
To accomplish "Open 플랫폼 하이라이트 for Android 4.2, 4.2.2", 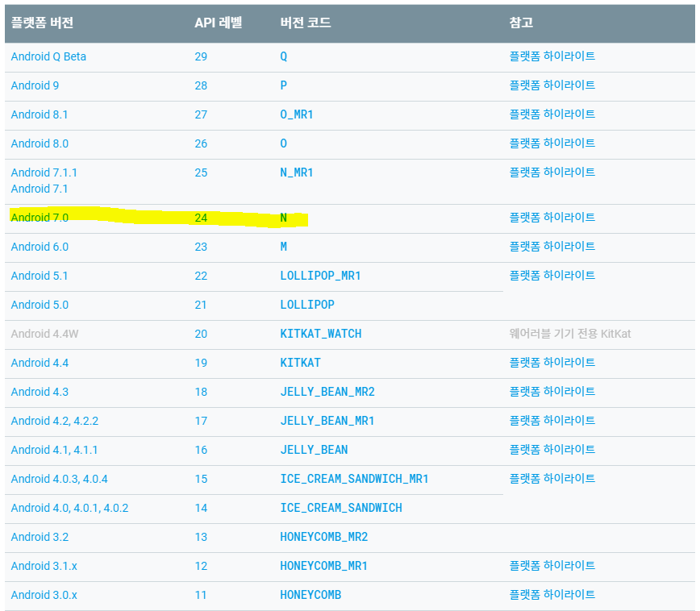I will click(552, 421).
